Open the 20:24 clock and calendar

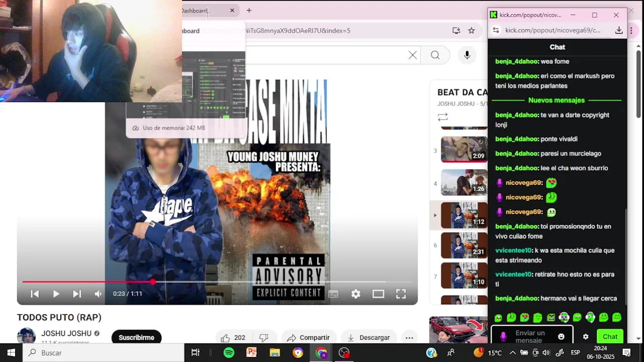point(600,352)
